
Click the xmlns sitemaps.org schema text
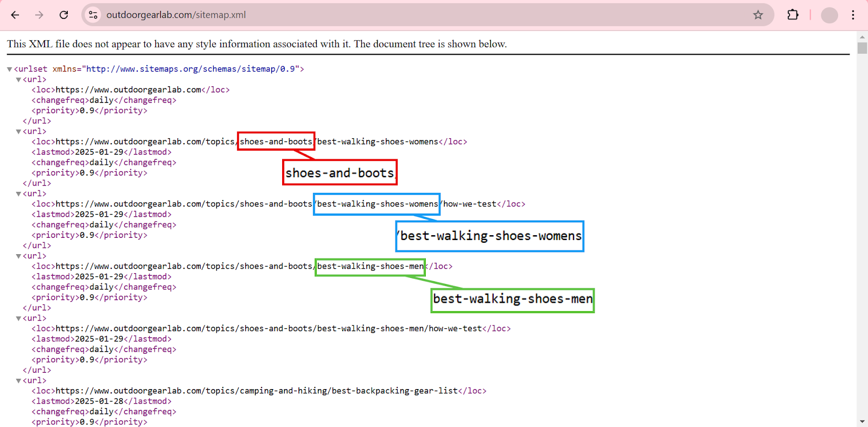(x=190, y=69)
